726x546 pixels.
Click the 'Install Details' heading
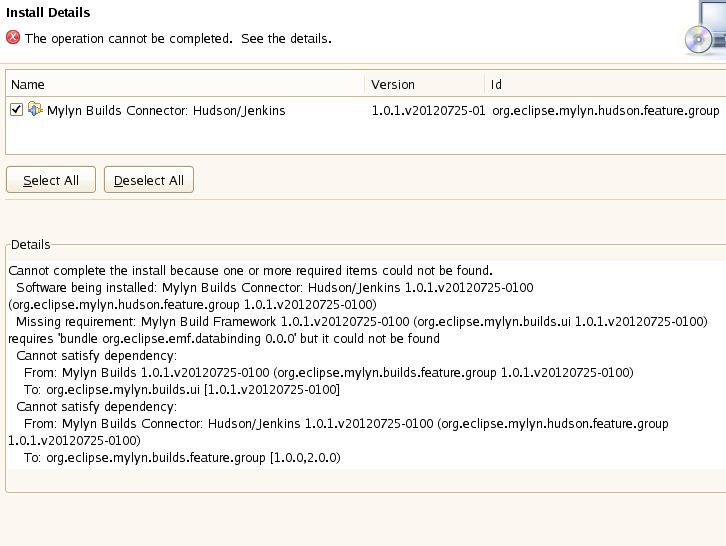48,13
